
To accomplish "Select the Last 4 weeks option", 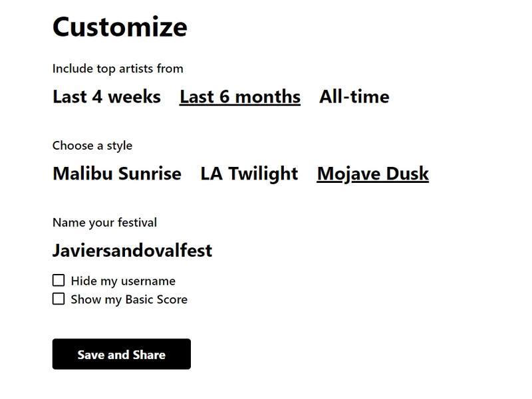I will [x=106, y=97].
